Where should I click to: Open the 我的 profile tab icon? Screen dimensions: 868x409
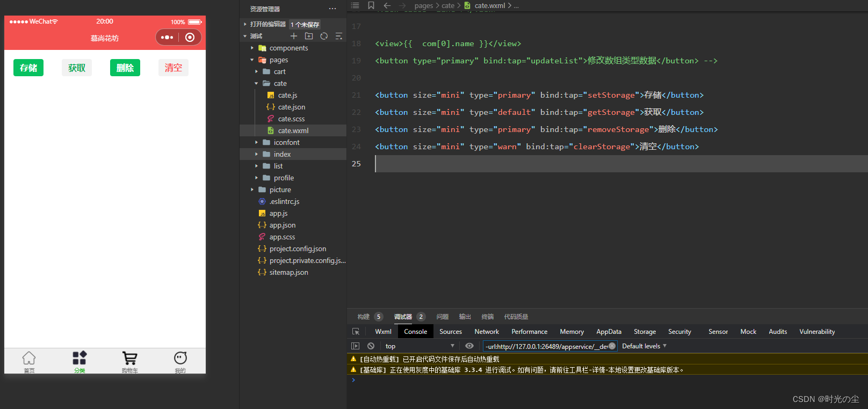(x=180, y=358)
